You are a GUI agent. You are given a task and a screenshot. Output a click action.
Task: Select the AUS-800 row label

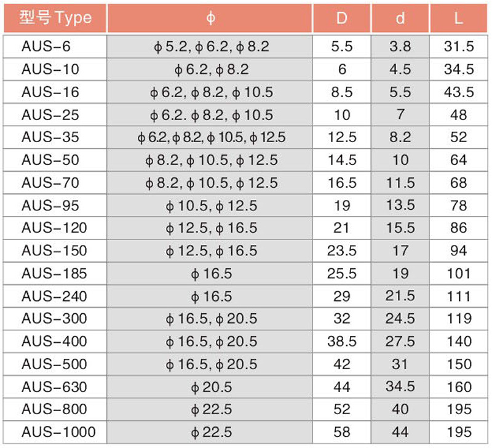tap(55, 409)
